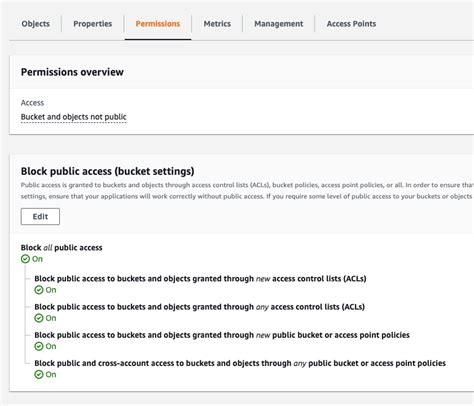The image size is (474, 406).
Task: Click the cross-account access policies setting label
Action: [240, 363]
